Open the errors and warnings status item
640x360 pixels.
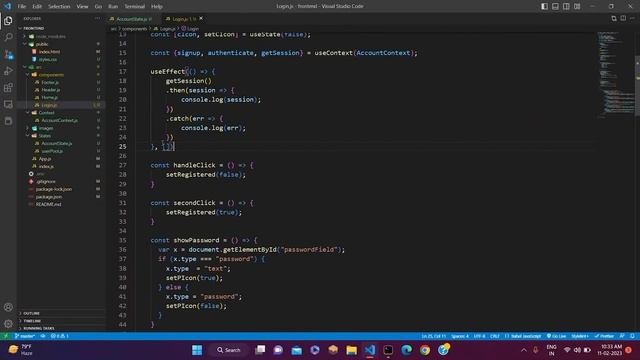pyautogui.click(x=60, y=336)
